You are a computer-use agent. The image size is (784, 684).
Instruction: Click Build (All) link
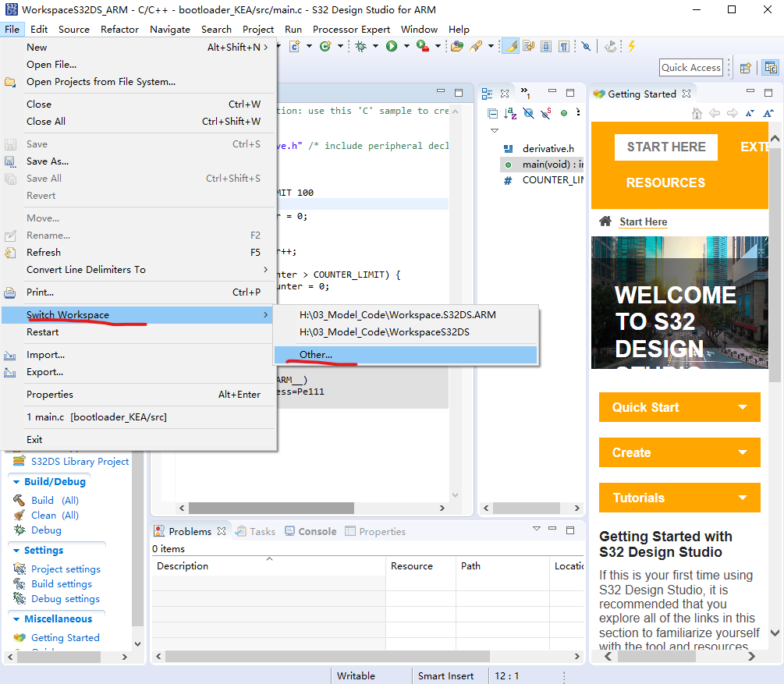[55, 501]
